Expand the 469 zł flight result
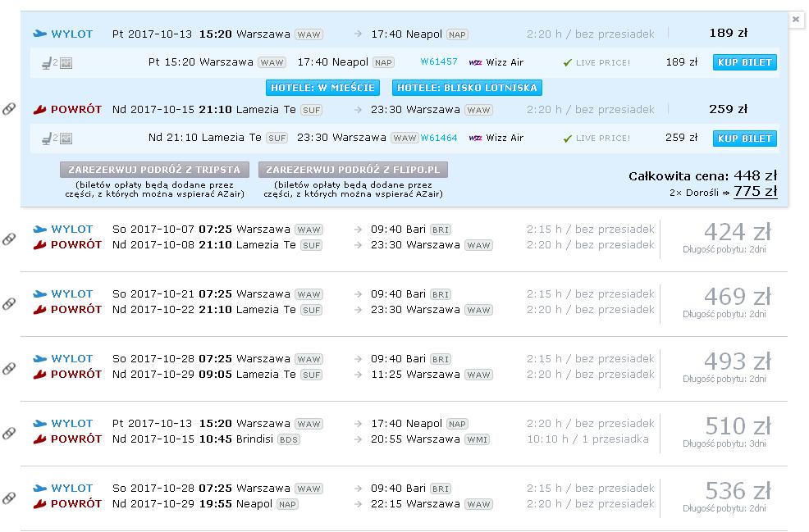 [404, 304]
